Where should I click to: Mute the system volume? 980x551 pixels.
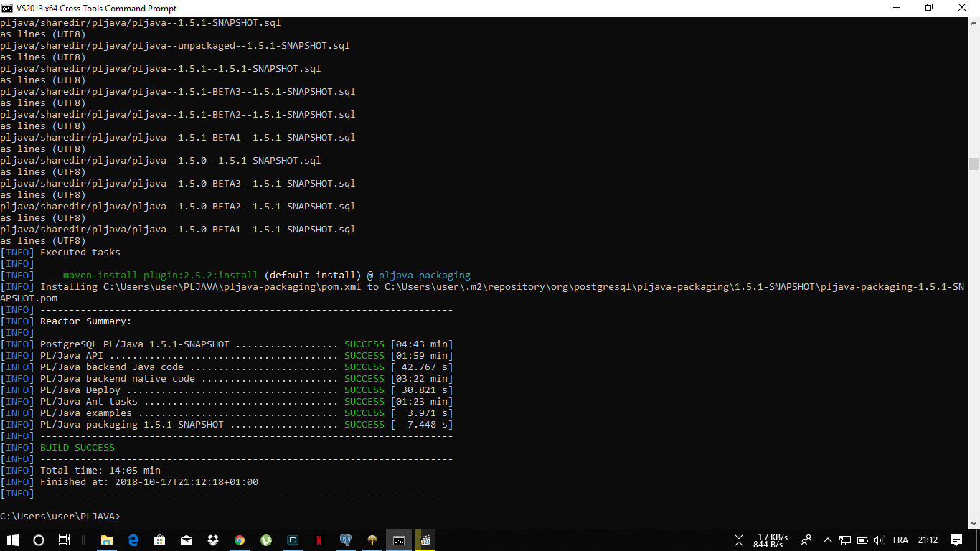879,540
